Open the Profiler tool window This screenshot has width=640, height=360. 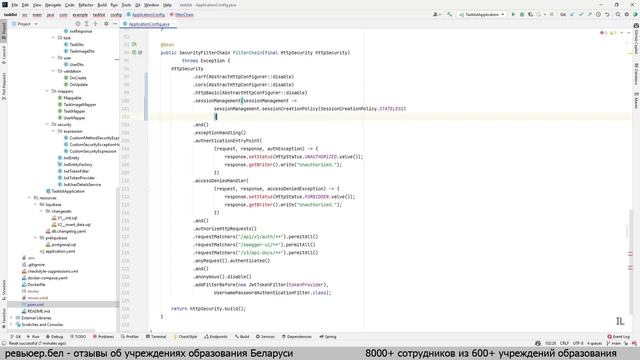(x=130, y=337)
